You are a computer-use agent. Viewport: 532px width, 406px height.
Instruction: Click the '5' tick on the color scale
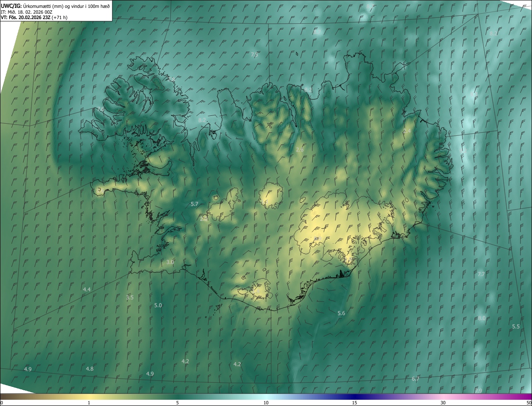point(177,403)
